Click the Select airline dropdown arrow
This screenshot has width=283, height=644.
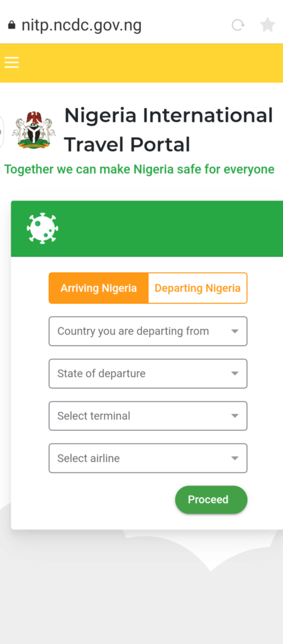tap(235, 458)
